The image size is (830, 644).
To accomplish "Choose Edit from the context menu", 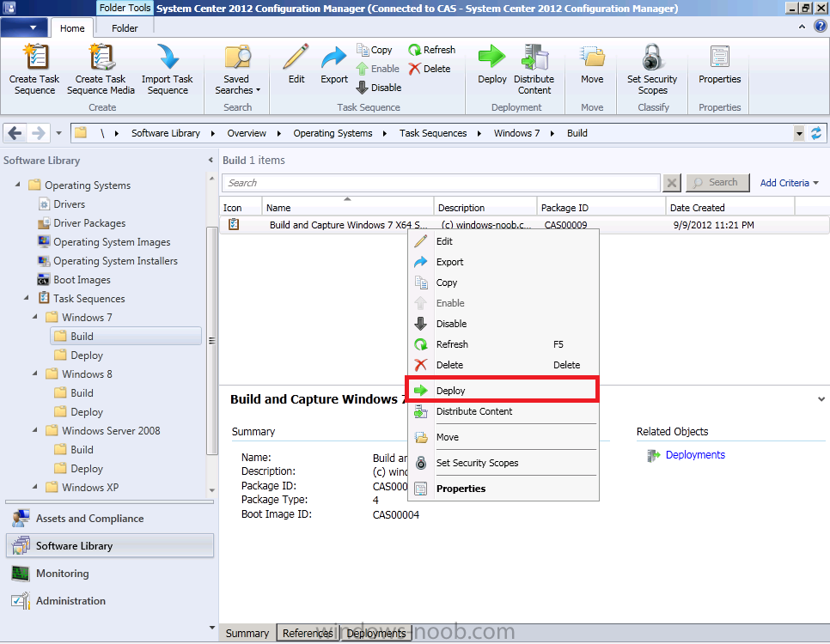I will (x=503, y=241).
